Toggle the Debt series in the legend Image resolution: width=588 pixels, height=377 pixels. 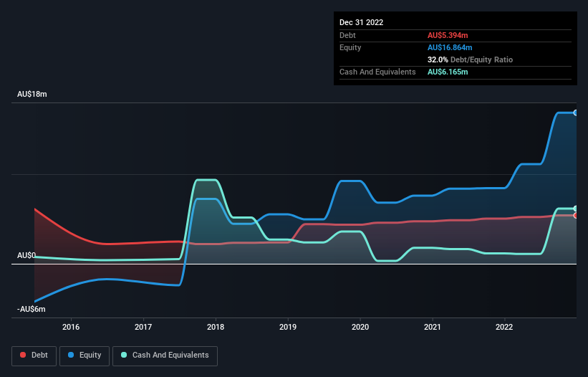click(34, 355)
